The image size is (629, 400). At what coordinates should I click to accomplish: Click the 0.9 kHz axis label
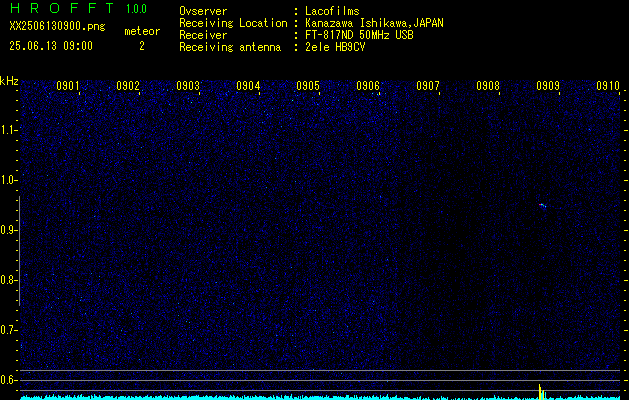click(8, 230)
